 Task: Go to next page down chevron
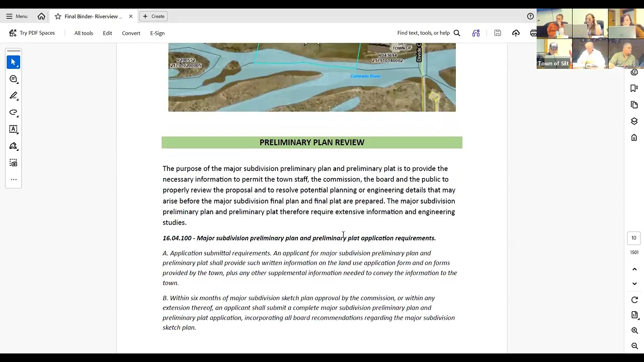pyautogui.click(x=634, y=284)
